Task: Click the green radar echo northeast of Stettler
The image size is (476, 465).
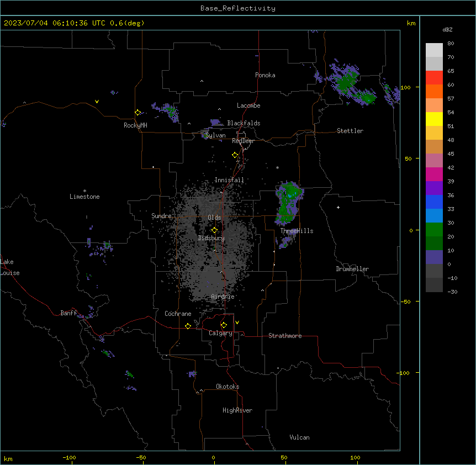Action: coord(352,83)
